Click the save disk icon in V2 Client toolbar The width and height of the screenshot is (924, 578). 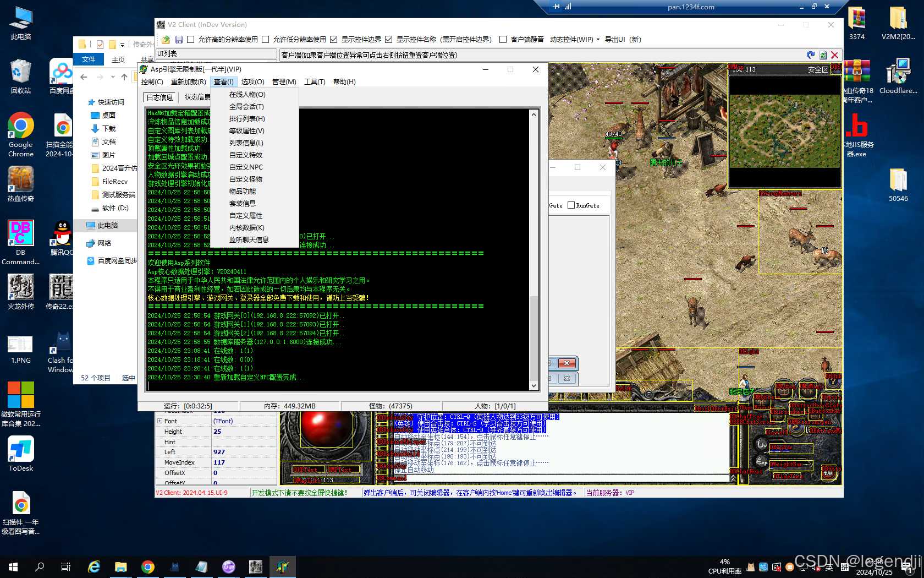[179, 40]
